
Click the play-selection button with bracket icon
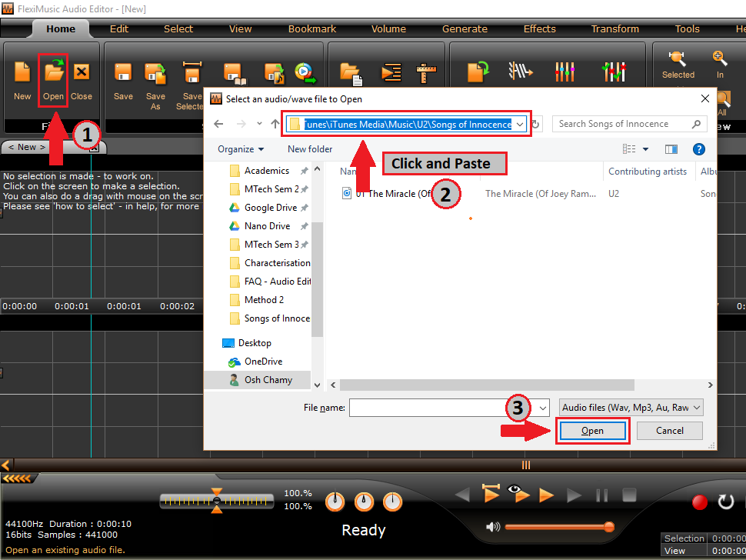tap(491, 495)
